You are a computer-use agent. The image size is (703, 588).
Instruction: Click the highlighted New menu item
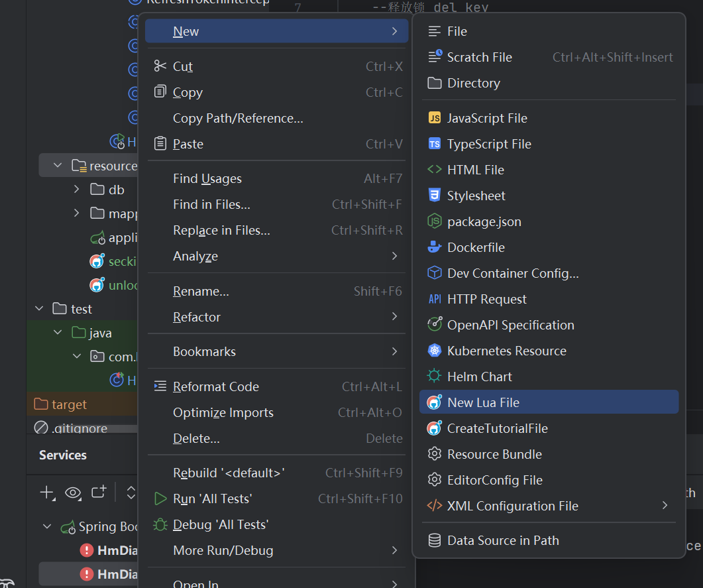(276, 31)
